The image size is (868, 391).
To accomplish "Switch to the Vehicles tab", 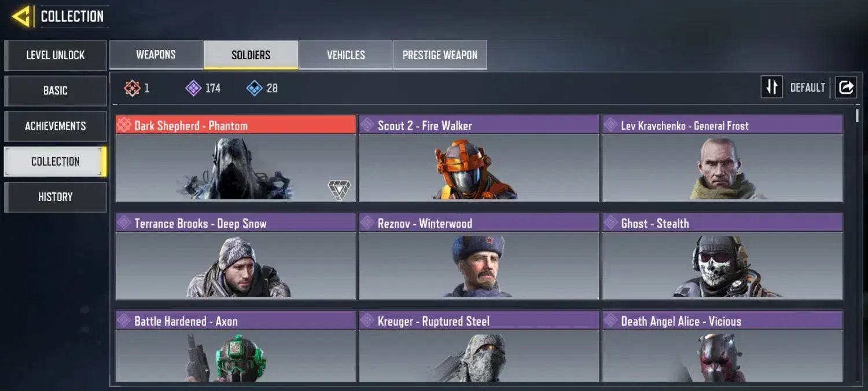I will (x=345, y=55).
